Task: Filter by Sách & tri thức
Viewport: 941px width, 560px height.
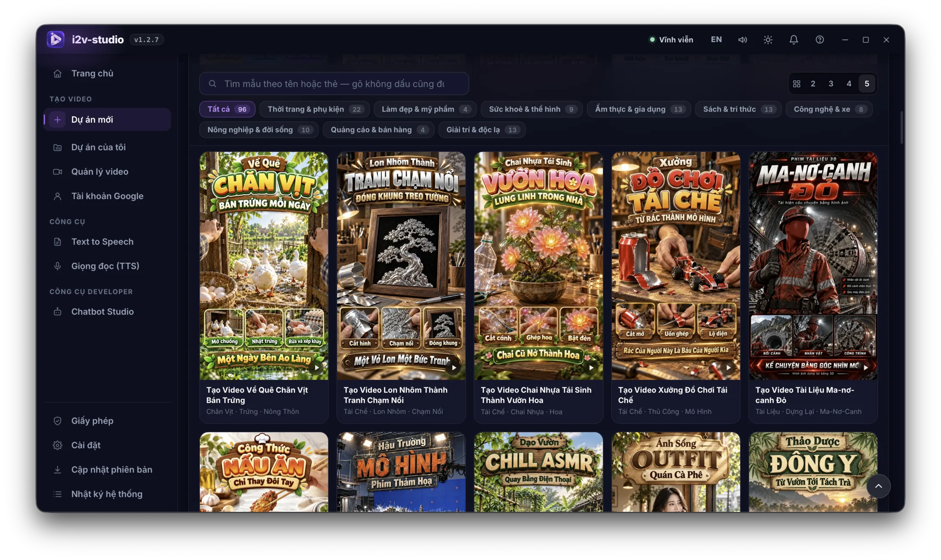Action: point(738,109)
